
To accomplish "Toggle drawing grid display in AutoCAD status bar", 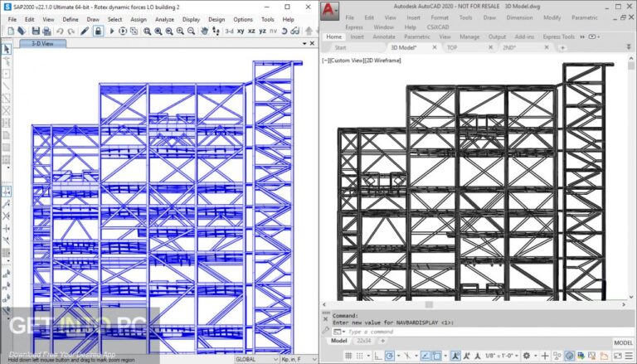I will pyautogui.click(x=348, y=356).
